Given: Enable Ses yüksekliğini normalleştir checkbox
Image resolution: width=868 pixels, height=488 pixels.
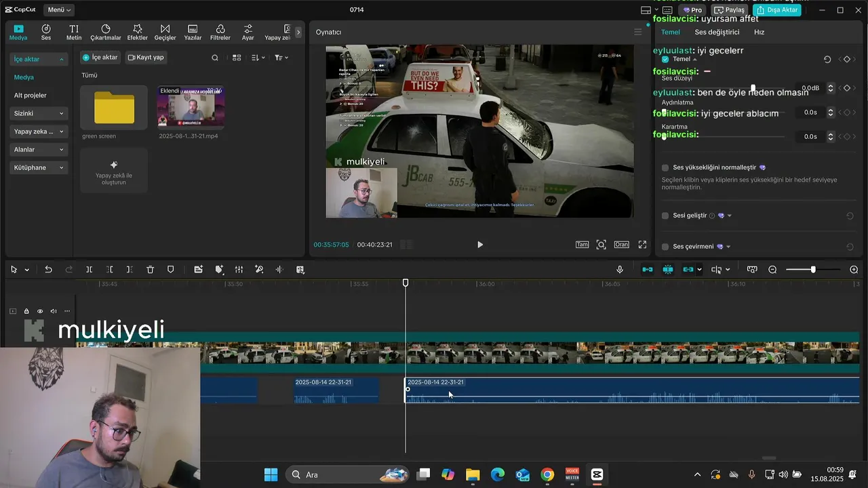Looking at the screenshot, I should click(x=665, y=167).
